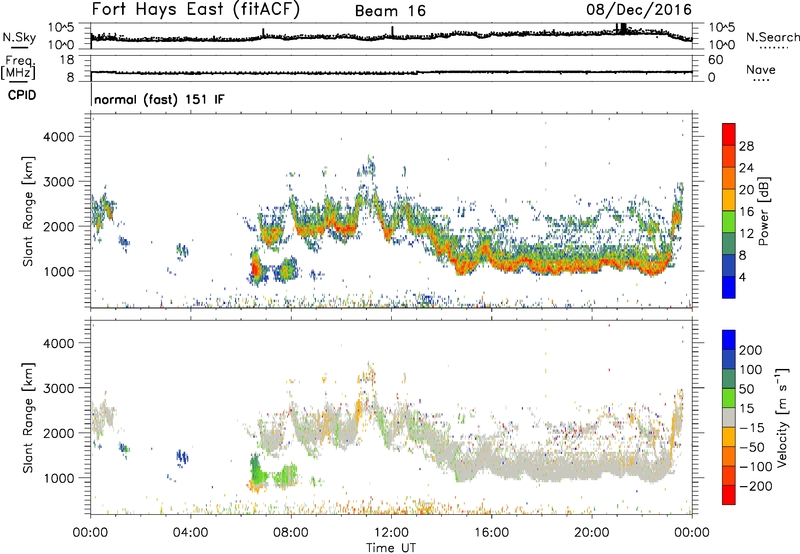Click the blue velocity patch near 04:00
800x554 pixels.
(x=182, y=457)
